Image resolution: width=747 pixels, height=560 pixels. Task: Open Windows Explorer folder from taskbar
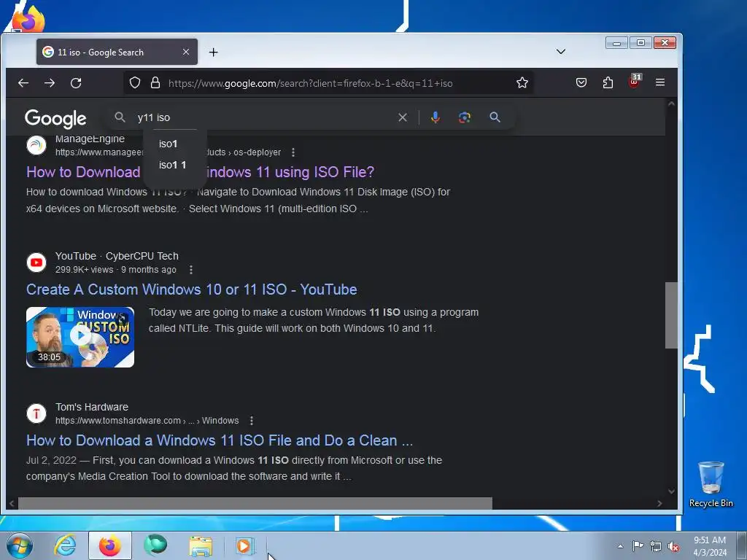(201, 546)
